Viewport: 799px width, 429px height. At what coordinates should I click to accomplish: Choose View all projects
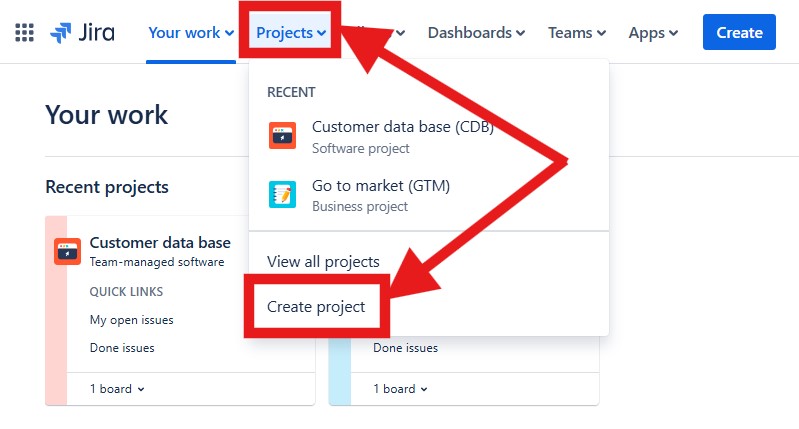323,262
